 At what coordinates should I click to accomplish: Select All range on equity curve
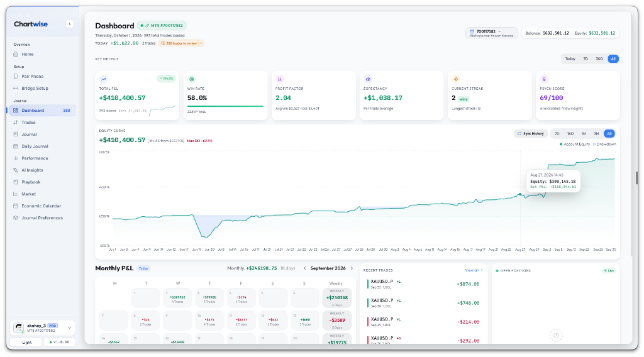pos(609,134)
